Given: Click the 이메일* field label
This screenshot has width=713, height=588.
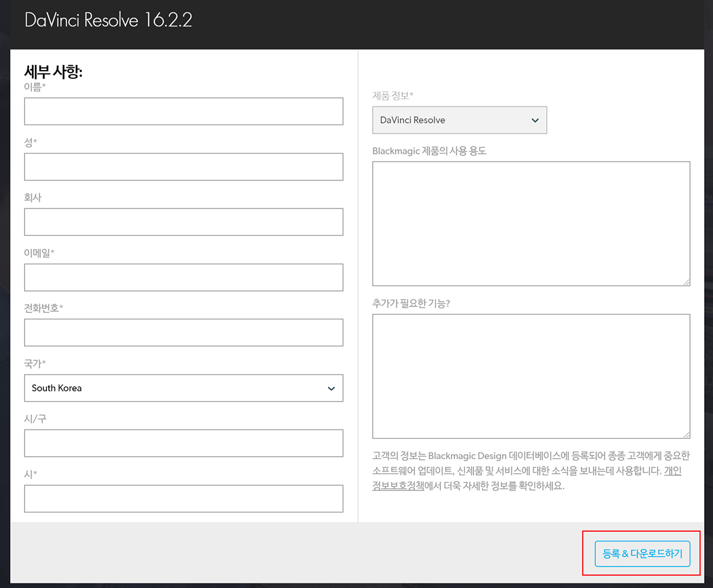Looking at the screenshot, I should 39,252.
